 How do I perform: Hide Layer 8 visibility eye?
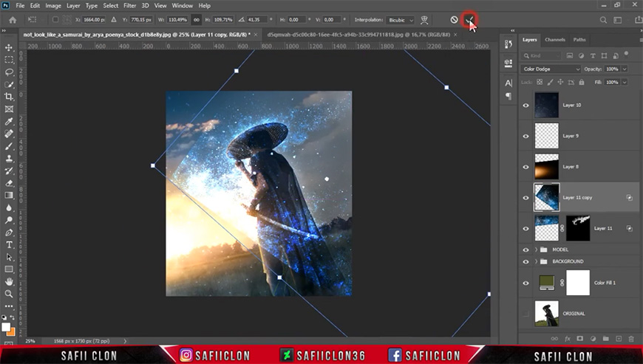click(525, 167)
